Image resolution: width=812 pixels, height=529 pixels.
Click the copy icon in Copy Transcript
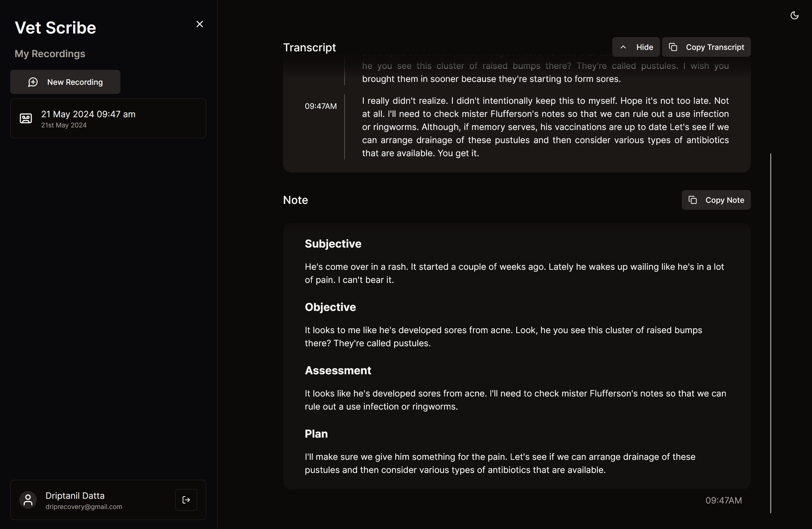tap(673, 47)
